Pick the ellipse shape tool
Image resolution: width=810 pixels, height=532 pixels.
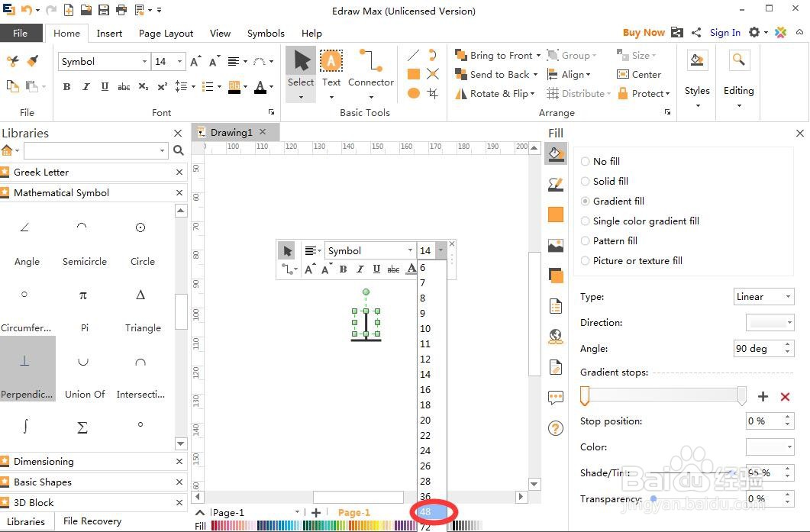tap(413, 93)
